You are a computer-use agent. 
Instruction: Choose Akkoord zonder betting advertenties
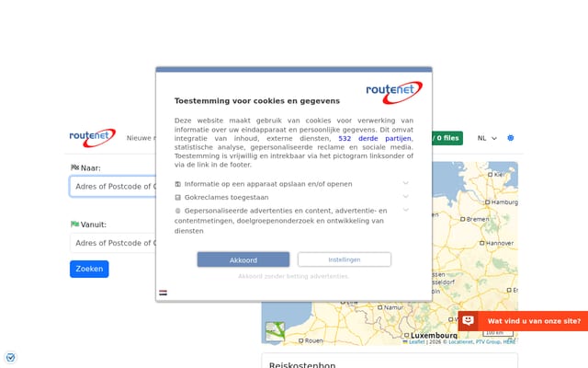[x=294, y=276]
